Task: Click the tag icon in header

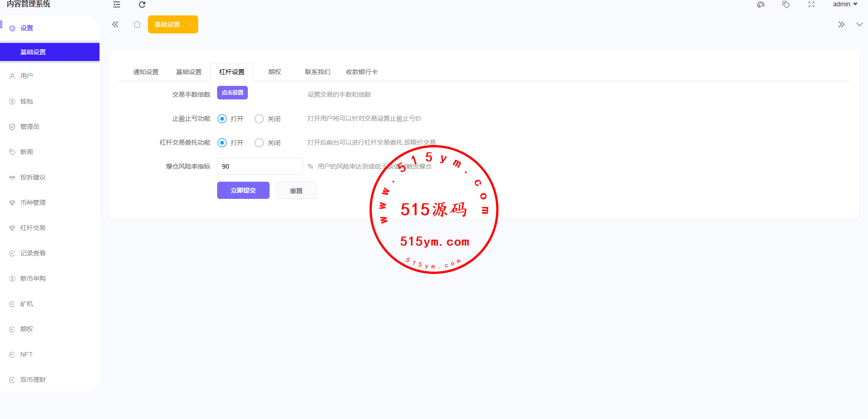Action: point(786,5)
